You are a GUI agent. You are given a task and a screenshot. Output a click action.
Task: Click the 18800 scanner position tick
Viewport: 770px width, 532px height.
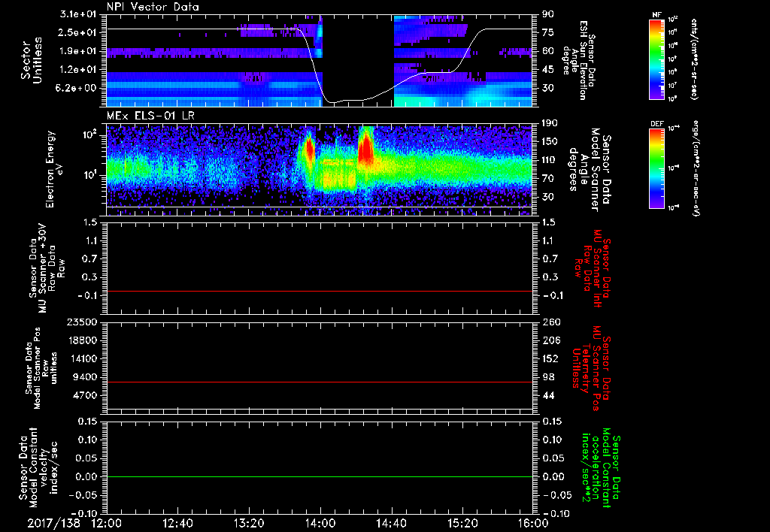(83, 340)
